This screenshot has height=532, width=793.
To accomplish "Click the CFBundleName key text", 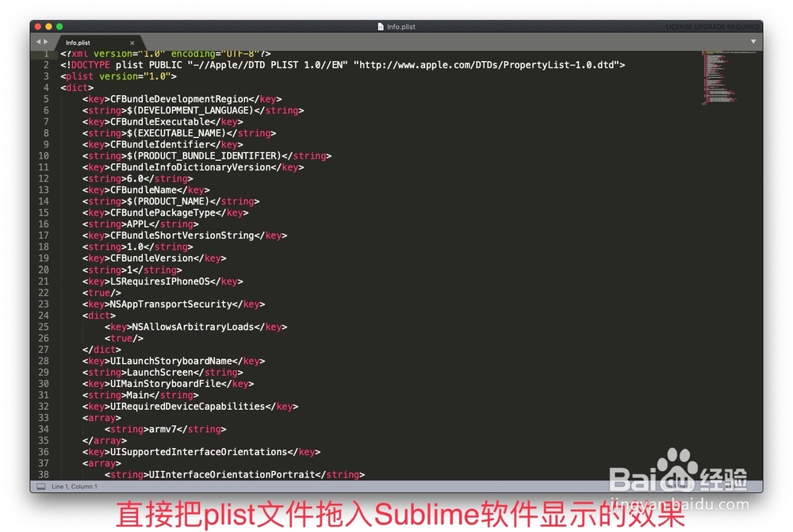I will coord(143,190).
